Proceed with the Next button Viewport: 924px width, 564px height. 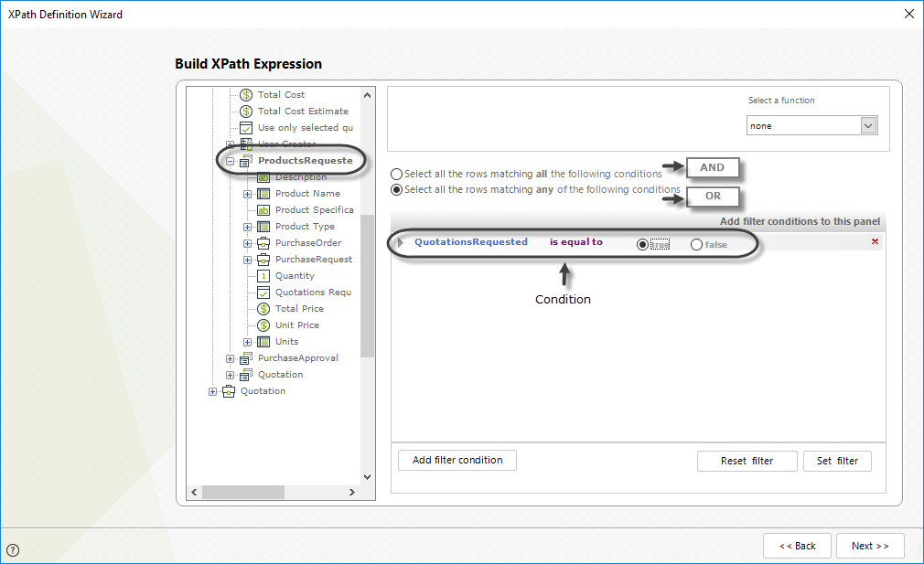click(x=870, y=546)
